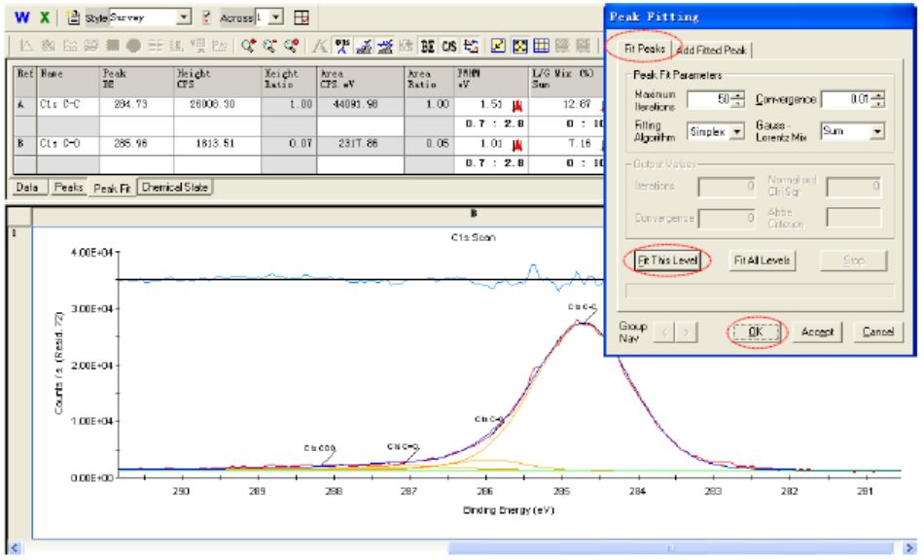Click the Accept button in Peak Fitting
Viewport: 924px width, 560px height.
tap(817, 332)
